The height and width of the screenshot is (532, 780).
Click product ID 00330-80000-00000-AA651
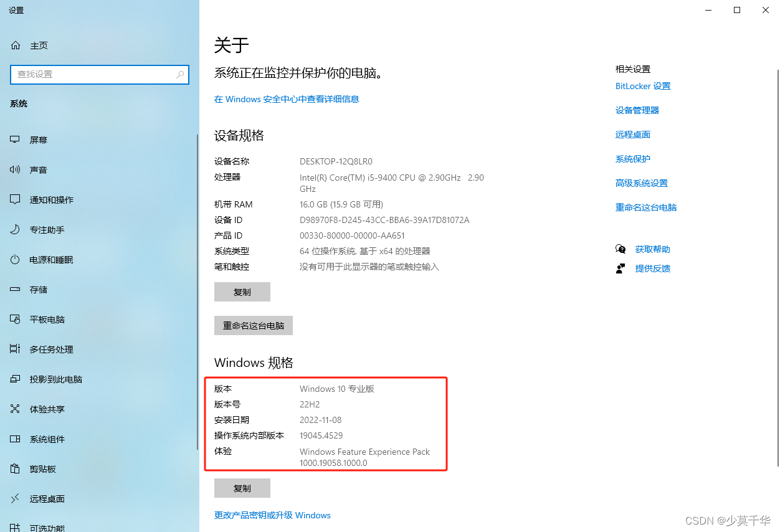pos(352,235)
